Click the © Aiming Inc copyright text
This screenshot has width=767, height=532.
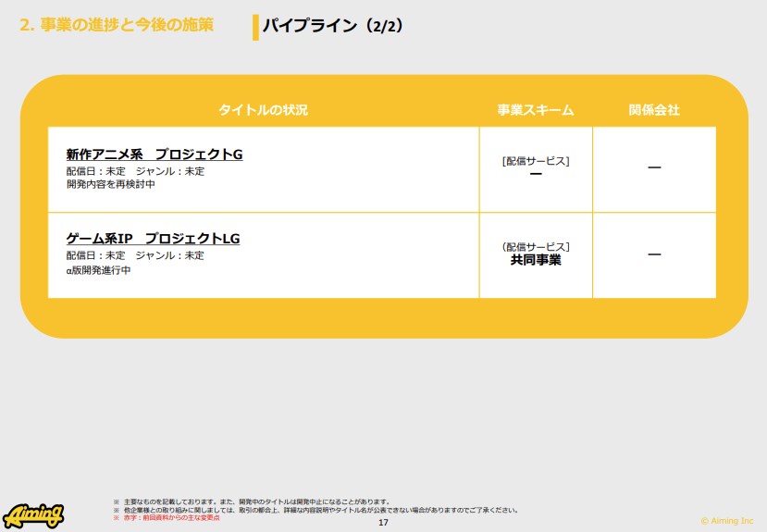[x=726, y=521]
